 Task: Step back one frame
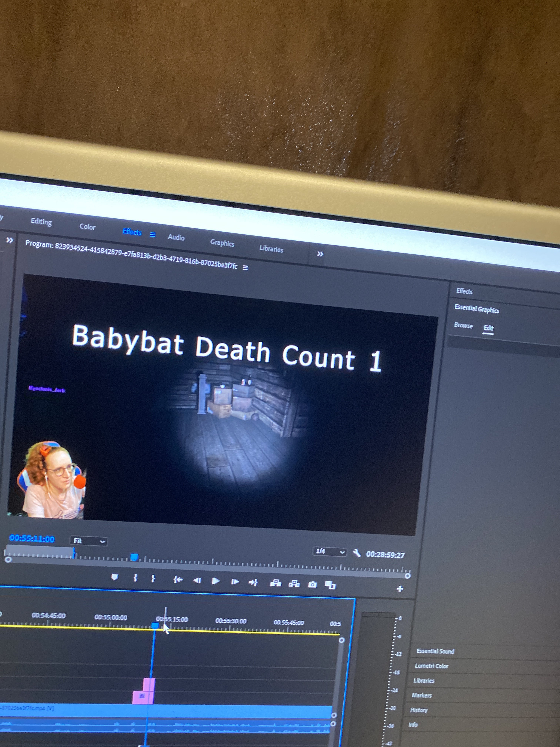[197, 580]
